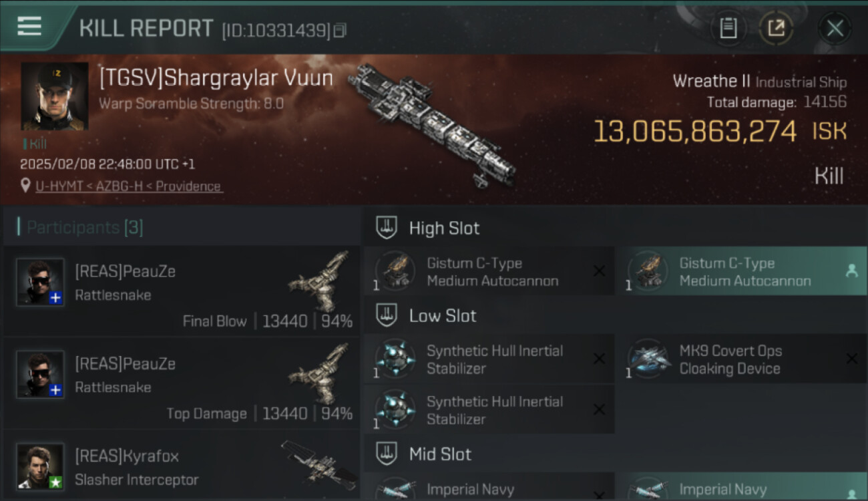Click the High Slot section icon
Image resolution: width=868 pixels, height=501 pixels.
[x=387, y=228]
